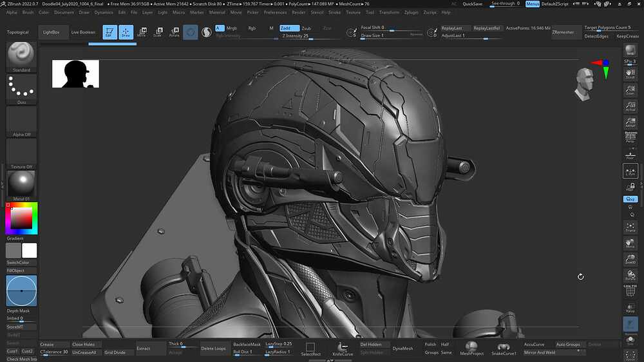This screenshot has height=362, width=644.
Task: Switch to the Move transform mode
Action: 142,32
